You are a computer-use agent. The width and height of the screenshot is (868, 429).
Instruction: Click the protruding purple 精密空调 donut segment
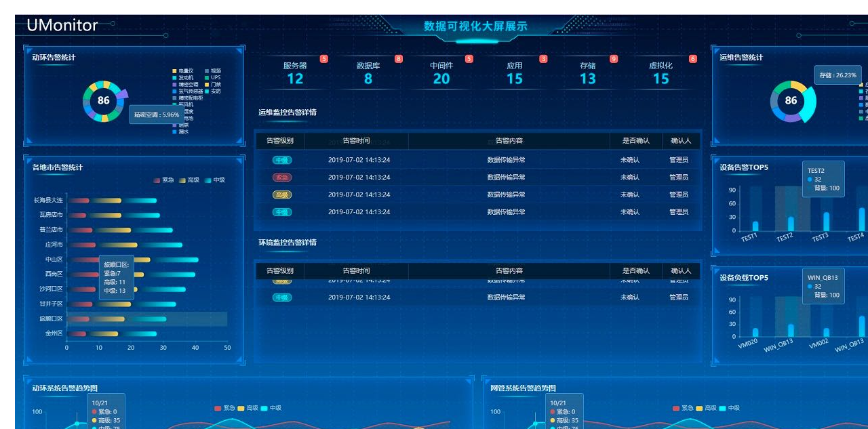(122, 94)
